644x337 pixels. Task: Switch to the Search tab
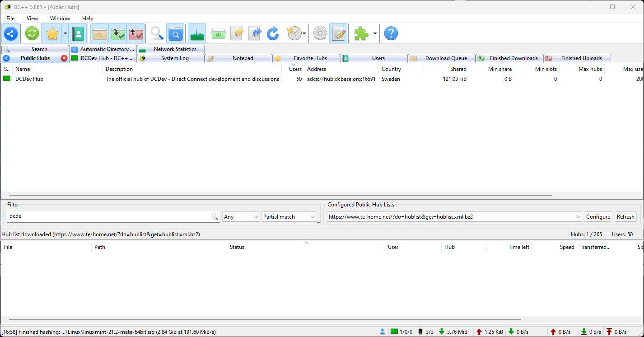35,49
